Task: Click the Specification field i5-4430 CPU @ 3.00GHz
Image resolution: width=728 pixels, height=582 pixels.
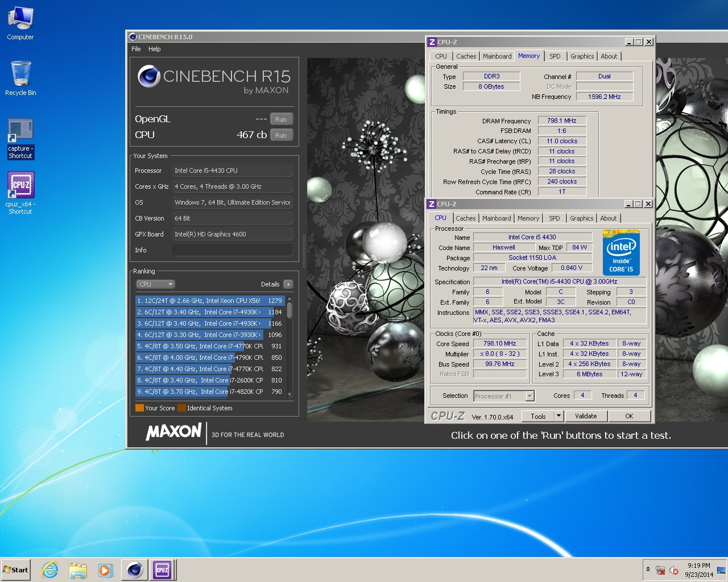Action: point(560,281)
